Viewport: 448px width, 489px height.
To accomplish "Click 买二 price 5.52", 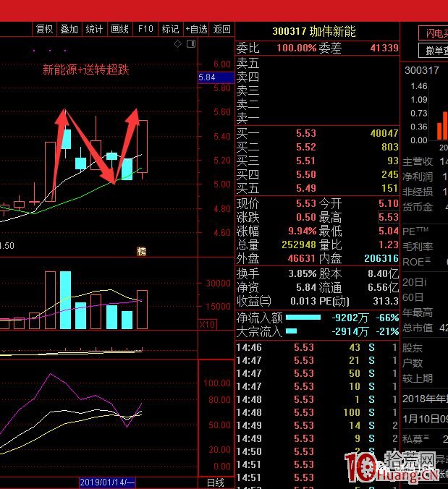I will tap(305, 147).
